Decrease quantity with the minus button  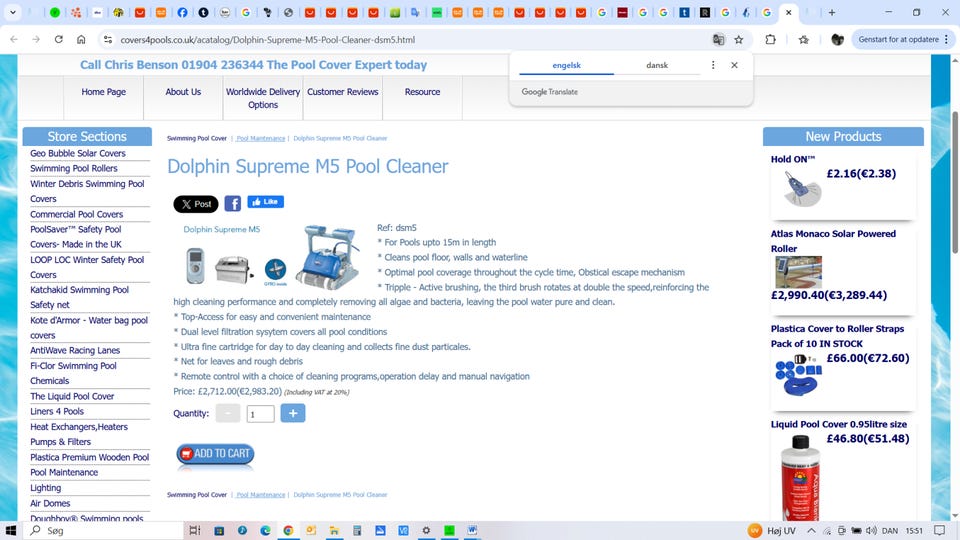228,413
